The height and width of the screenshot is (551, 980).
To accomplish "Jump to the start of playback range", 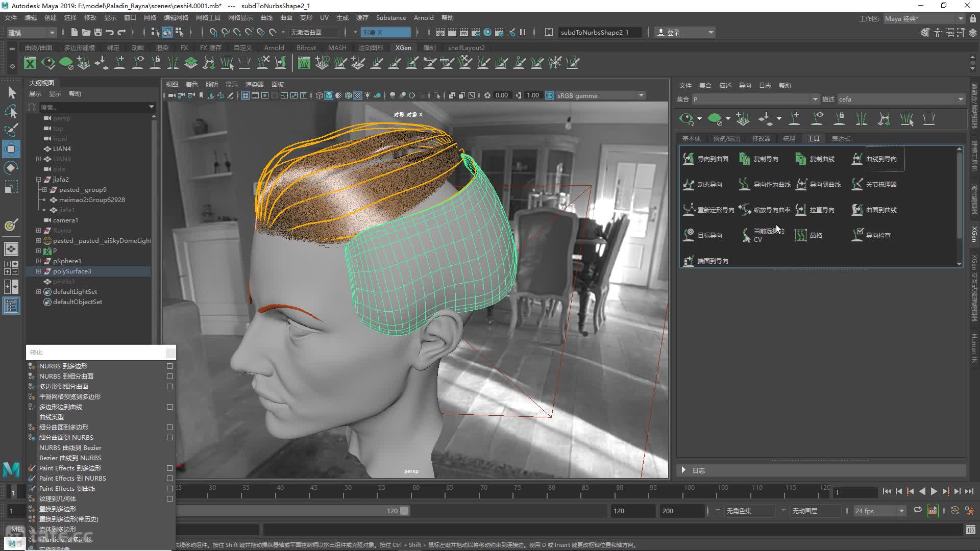I will tap(887, 491).
